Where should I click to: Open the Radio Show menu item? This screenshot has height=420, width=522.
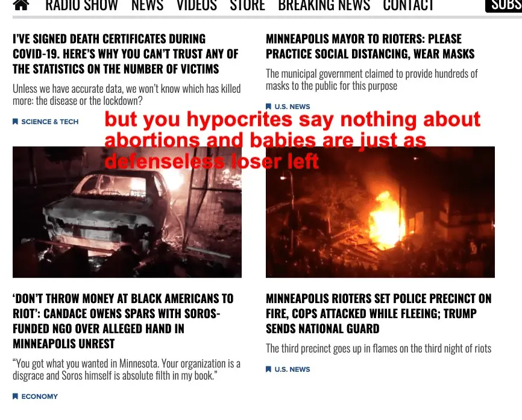coord(81,5)
